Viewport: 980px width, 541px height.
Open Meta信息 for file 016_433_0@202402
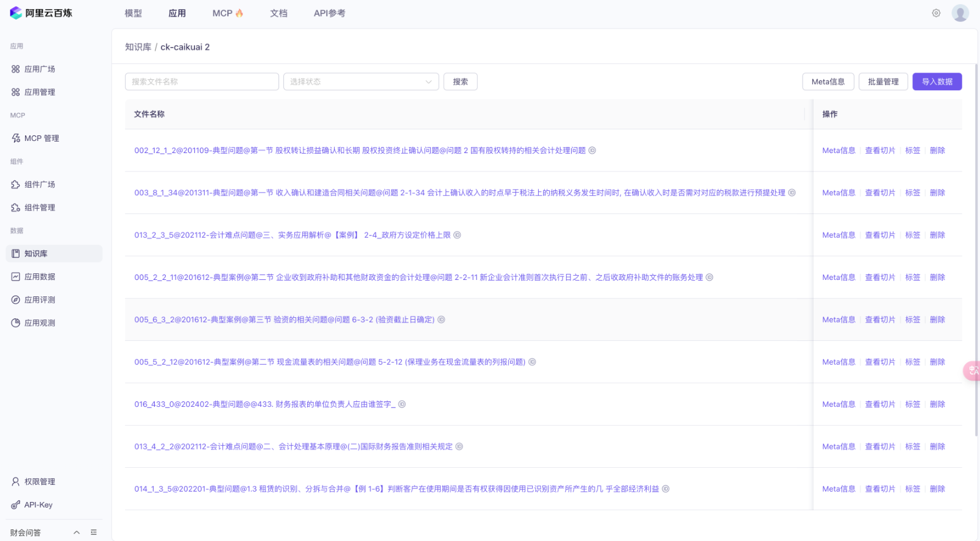pyautogui.click(x=839, y=404)
